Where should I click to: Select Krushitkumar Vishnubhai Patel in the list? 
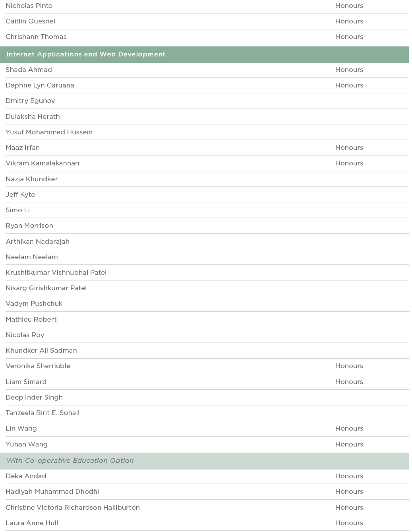tap(56, 273)
